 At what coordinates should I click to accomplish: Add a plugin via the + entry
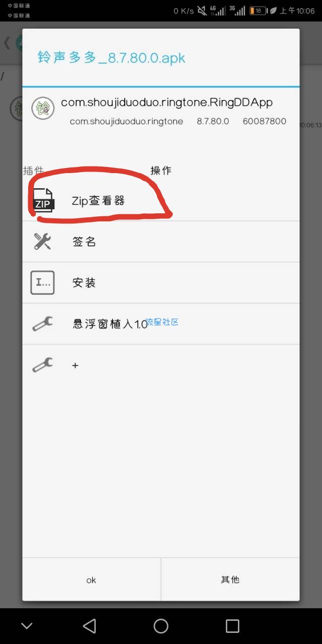click(161, 365)
